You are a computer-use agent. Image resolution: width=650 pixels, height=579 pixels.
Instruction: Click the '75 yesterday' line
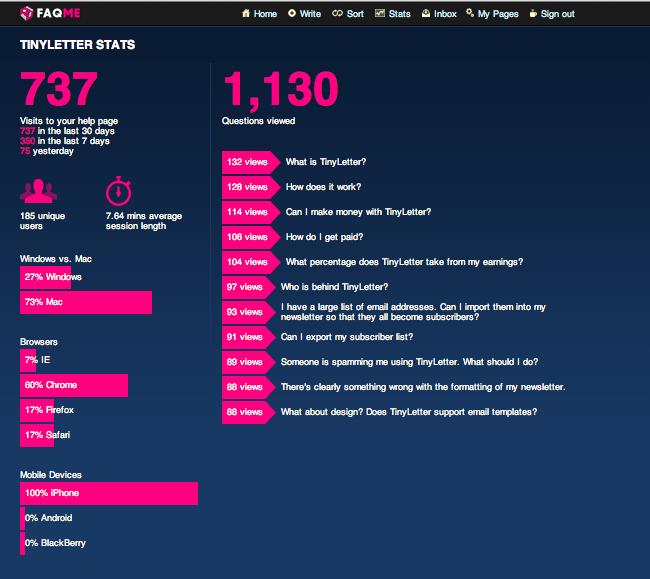(47, 151)
